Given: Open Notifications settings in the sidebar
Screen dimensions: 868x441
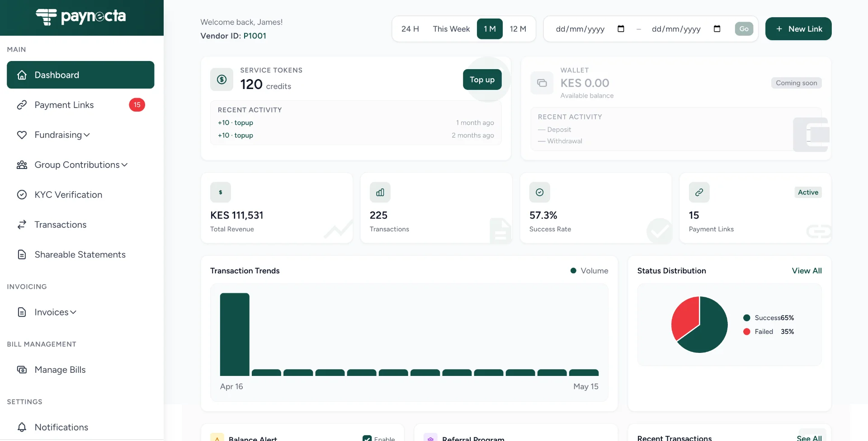Looking at the screenshot, I should tap(80, 427).
